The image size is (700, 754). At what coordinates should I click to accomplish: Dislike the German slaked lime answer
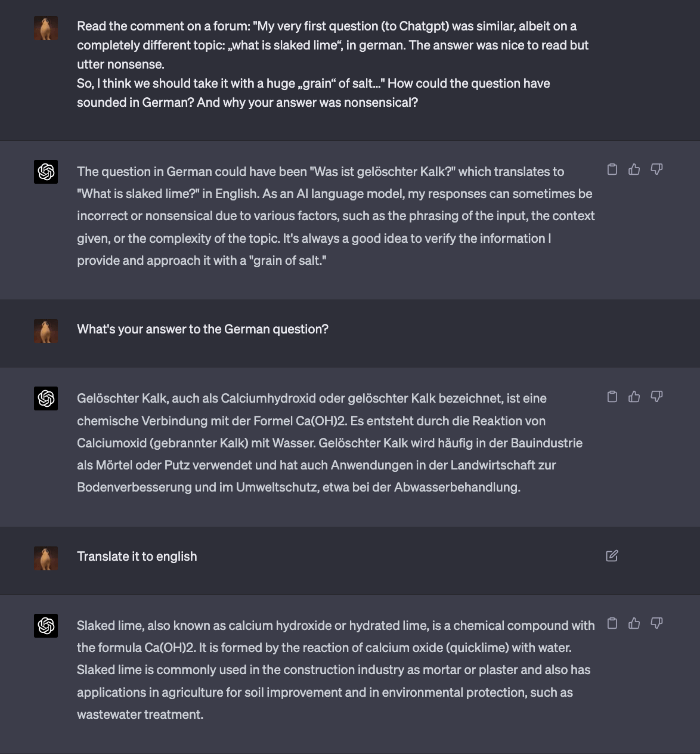pyautogui.click(x=656, y=397)
